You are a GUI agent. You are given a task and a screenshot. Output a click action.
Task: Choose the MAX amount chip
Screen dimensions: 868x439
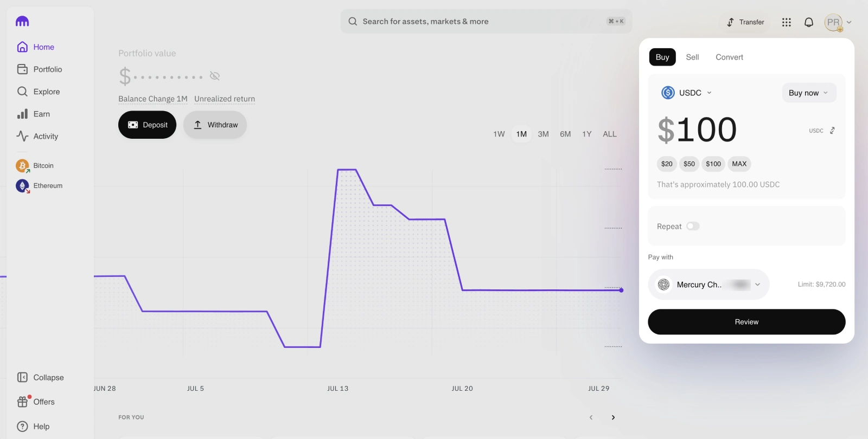[739, 164]
